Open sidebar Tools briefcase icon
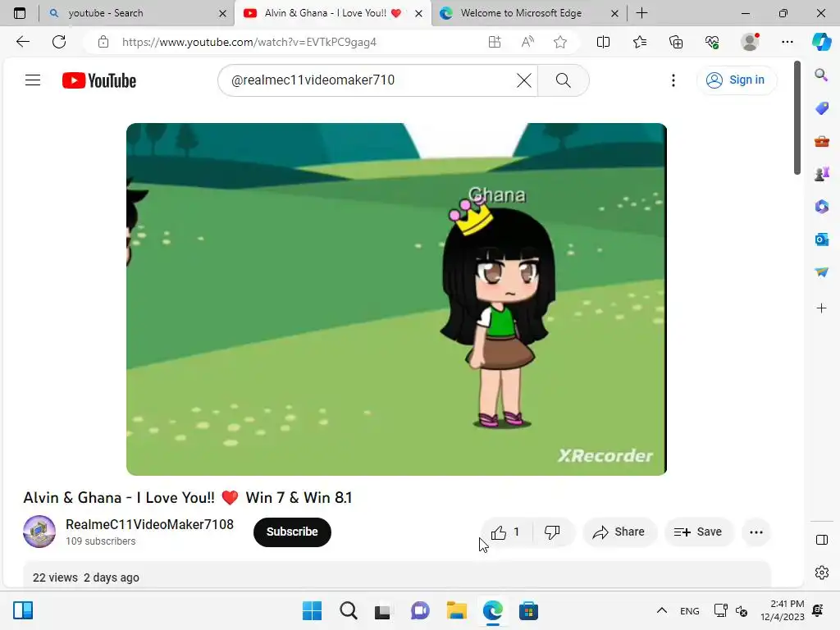Image resolution: width=840 pixels, height=630 pixels. tap(822, 141)
